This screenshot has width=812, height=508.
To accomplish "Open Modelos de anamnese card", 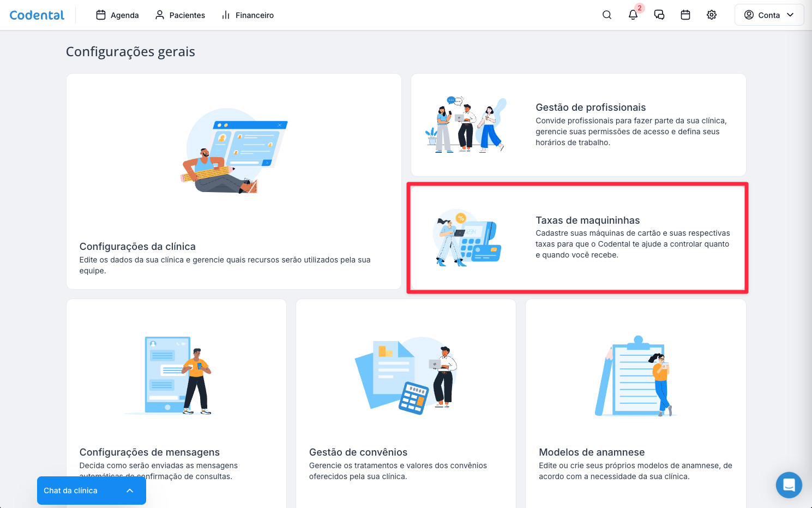I will click(635, 404).
